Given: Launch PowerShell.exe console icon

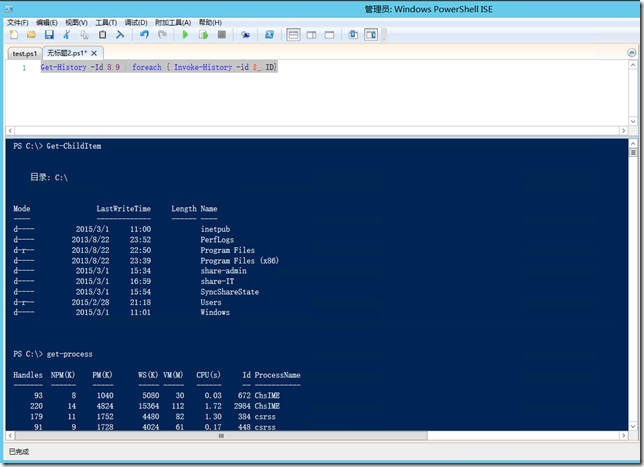Looking at the screenshot, I should [x=269, y=35].
